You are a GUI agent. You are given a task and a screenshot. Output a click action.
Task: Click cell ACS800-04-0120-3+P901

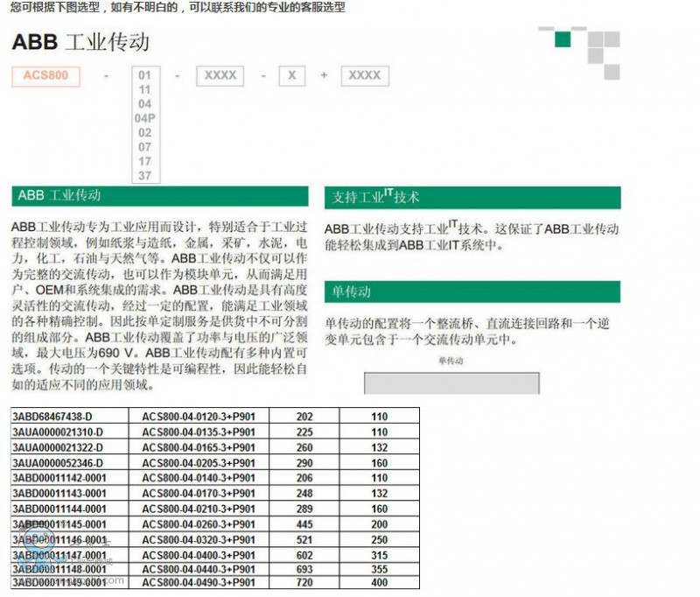coord(199,417)
